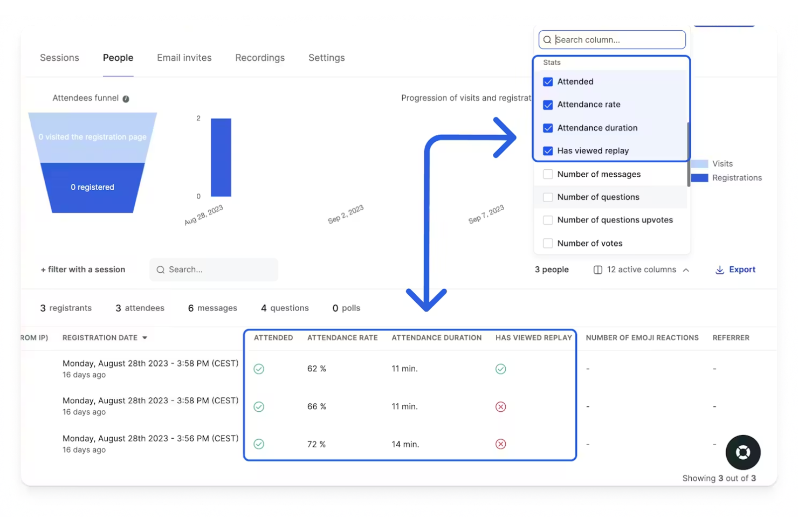Enable the Number of messages column
Screen dimensions: 798x532
point(548,174)
